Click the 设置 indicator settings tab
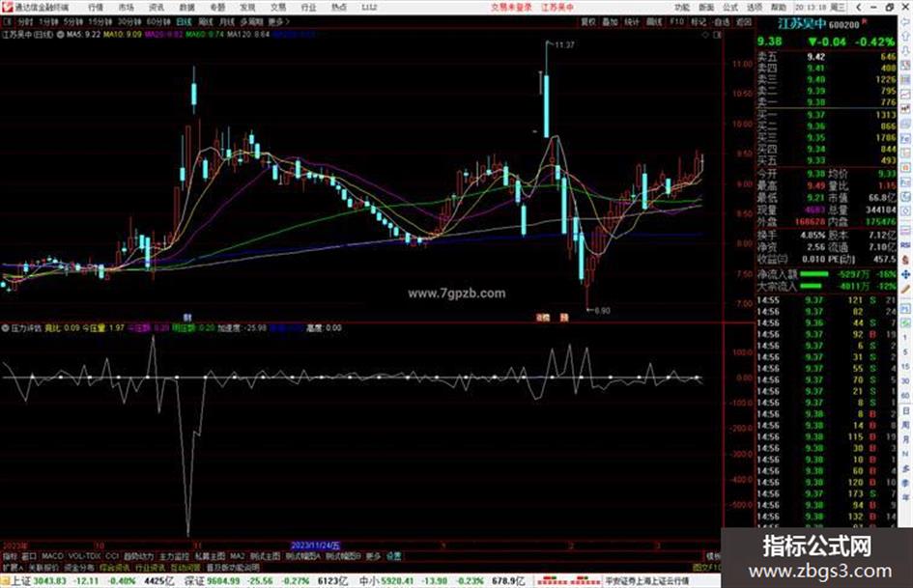The height and width of the screenshot is (588, 913). (x=394, y=556)
